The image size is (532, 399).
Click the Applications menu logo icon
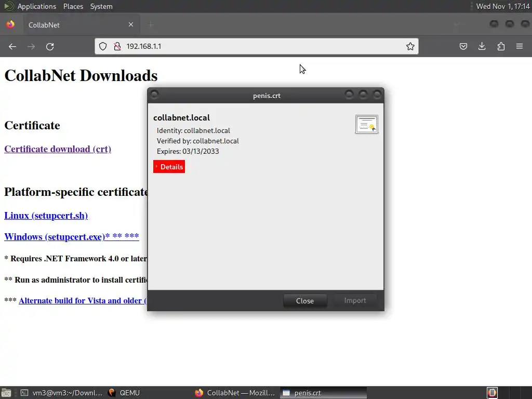pyautogui.click(x=8, y=6)
